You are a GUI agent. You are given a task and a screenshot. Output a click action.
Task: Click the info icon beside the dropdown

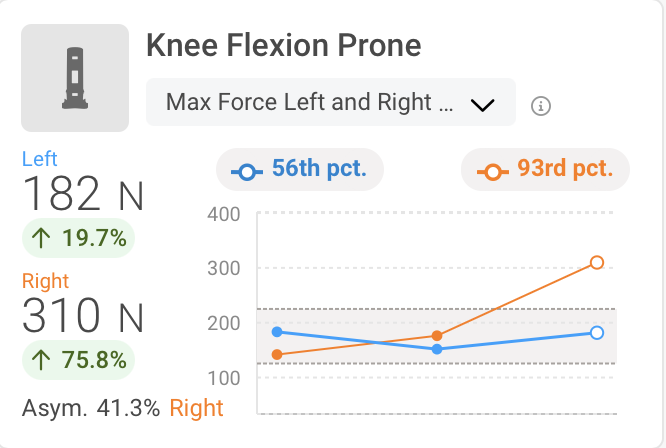pos(541,105)
